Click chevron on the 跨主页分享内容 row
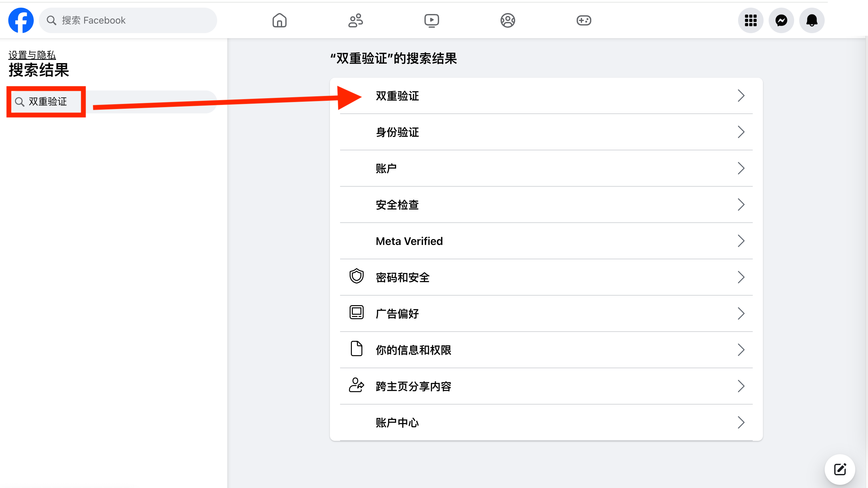Viewport: 868px width, 488px height. click(x=741, y=386)
